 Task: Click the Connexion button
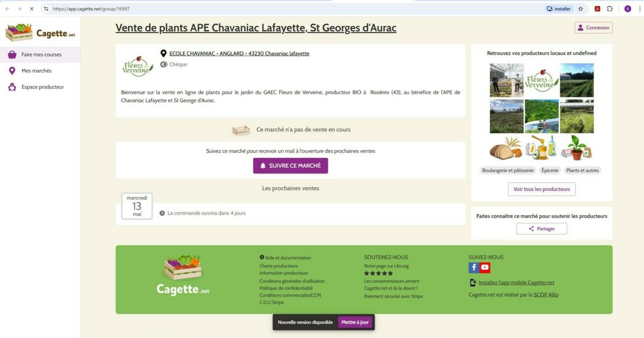coord(594,28)
